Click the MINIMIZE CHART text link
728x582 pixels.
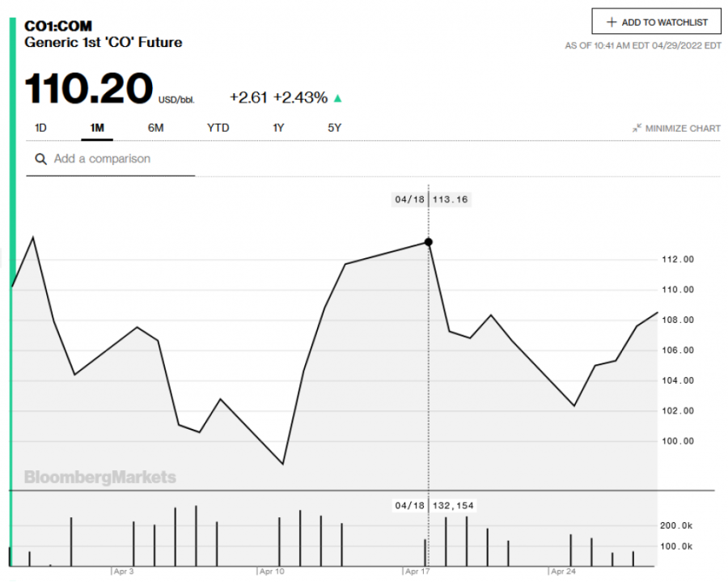click(683, 128)
